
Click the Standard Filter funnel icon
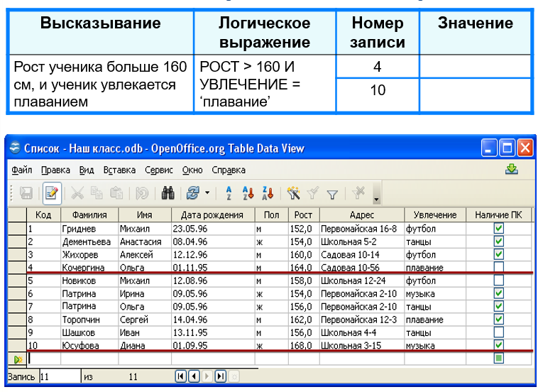coord(331,193)
